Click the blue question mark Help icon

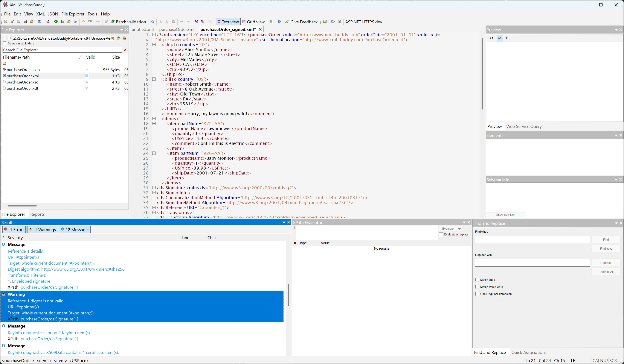(279, 21)
